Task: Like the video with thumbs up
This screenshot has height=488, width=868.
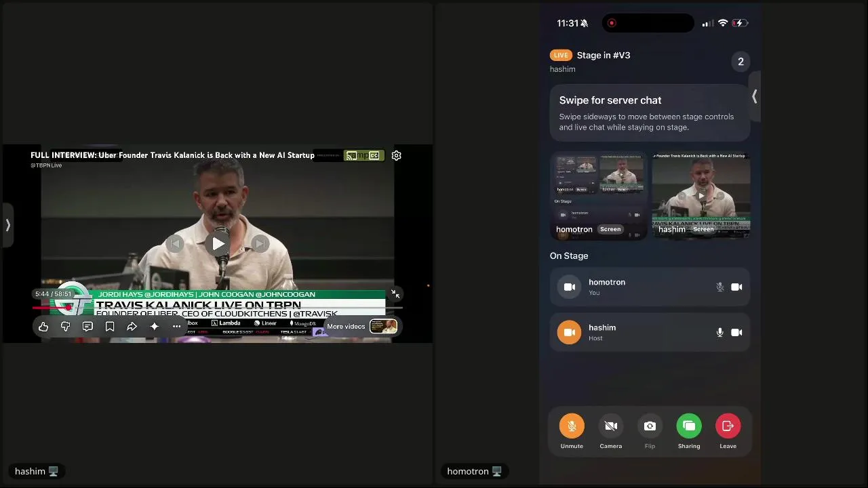Action: pos(43,327)
